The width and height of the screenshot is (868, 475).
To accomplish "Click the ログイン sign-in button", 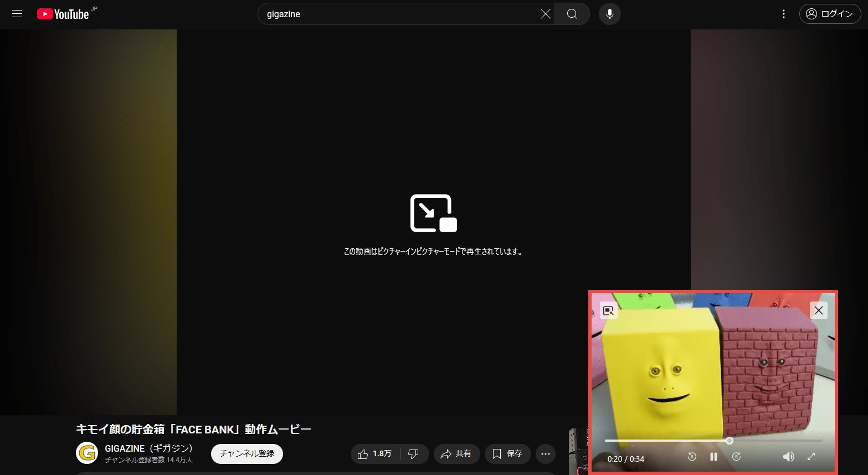I will (829, 14).
